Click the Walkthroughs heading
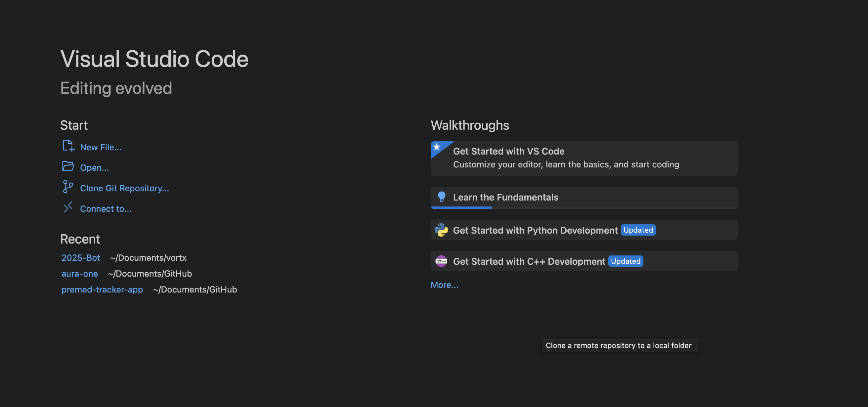Screen dimensions: 868x407 click(x=470, y=125)
